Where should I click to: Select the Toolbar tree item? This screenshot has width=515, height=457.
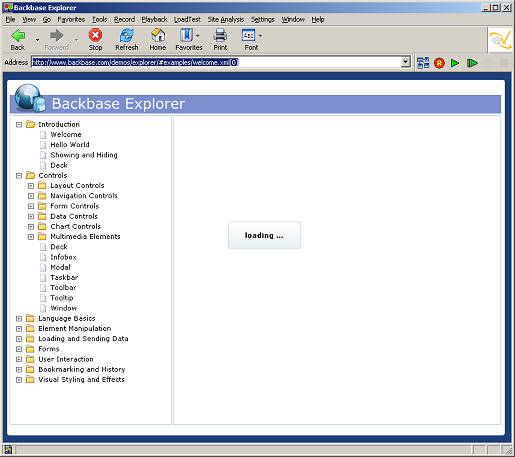tap(63, 288)
